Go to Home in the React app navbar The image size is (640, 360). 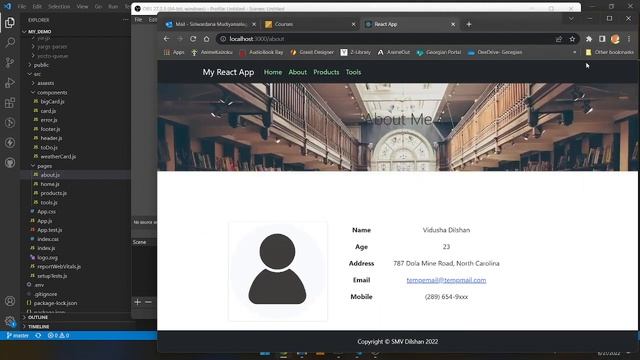(273, 72)
